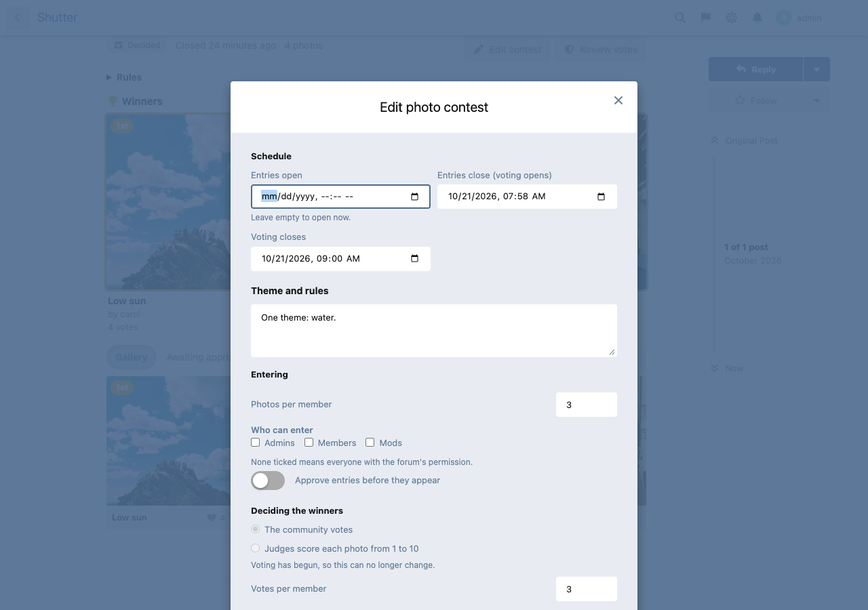This screenshot has width=868, height=610.
Task: Click the Shutter forum title
Action: (57, 18)
